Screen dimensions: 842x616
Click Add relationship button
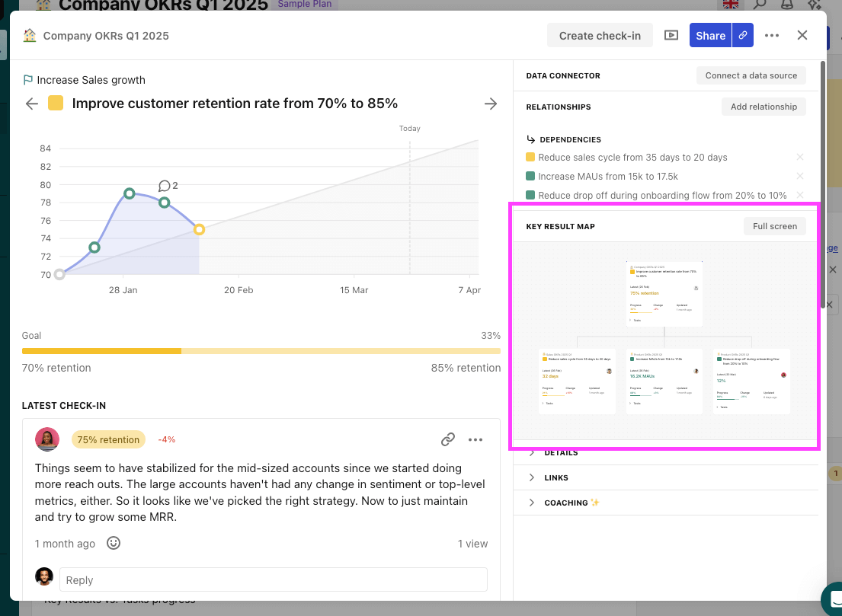(764, 107)
